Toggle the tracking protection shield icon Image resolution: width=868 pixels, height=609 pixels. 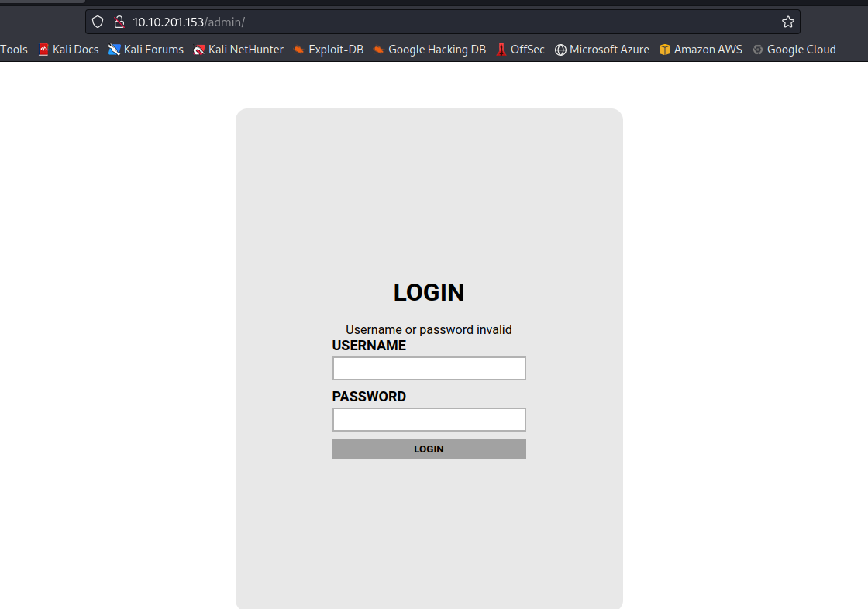(x=98, y=22)
